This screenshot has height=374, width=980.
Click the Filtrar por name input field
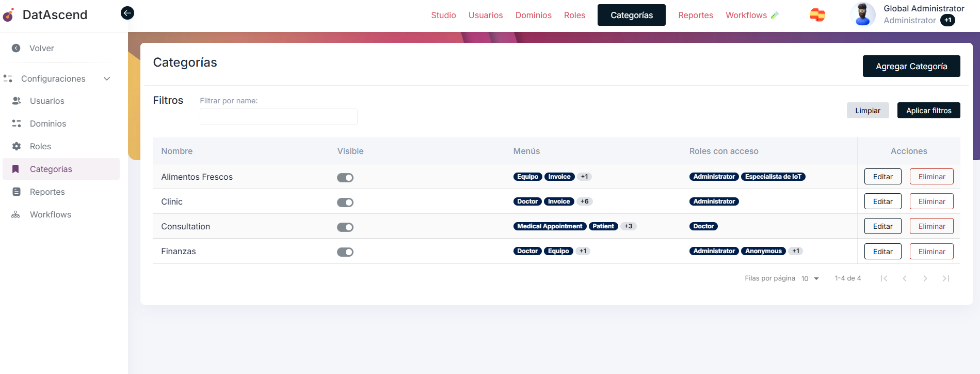pos(278,117)
